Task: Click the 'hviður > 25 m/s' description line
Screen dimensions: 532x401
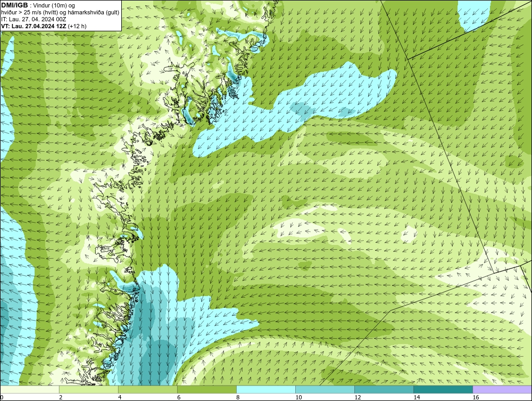Action: (60, 12)
